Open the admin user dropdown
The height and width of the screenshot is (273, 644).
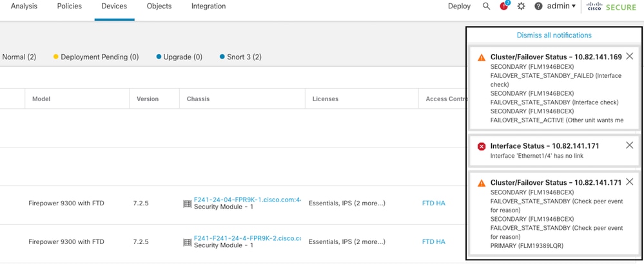click(561, 6)
